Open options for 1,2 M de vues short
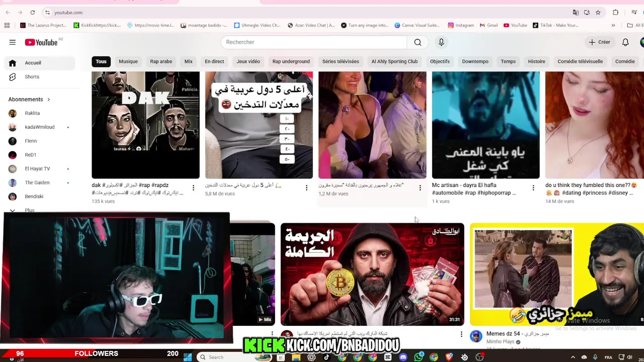 click(420, 188)
